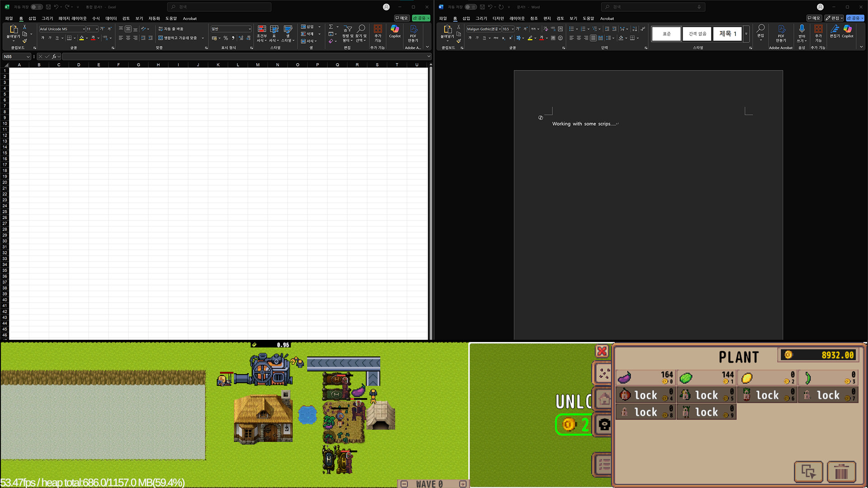Toggle AutoSave switch in Excel title bar
Screen dimensions: 868x488
pyautogui.click(x=36, y=7)
